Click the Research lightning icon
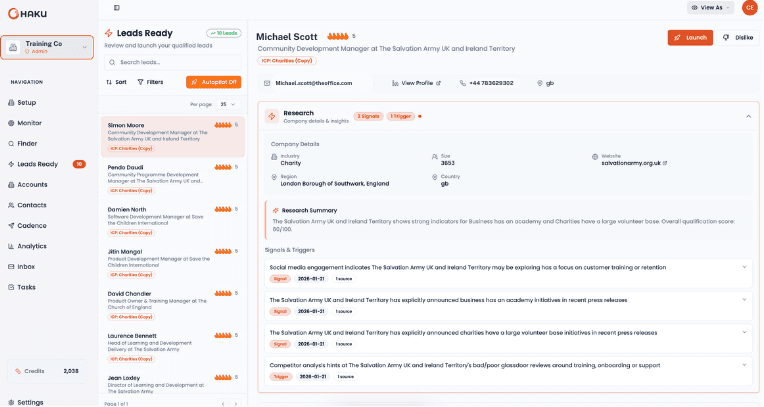The image size is (764, 407). click(x=272, y=116)
